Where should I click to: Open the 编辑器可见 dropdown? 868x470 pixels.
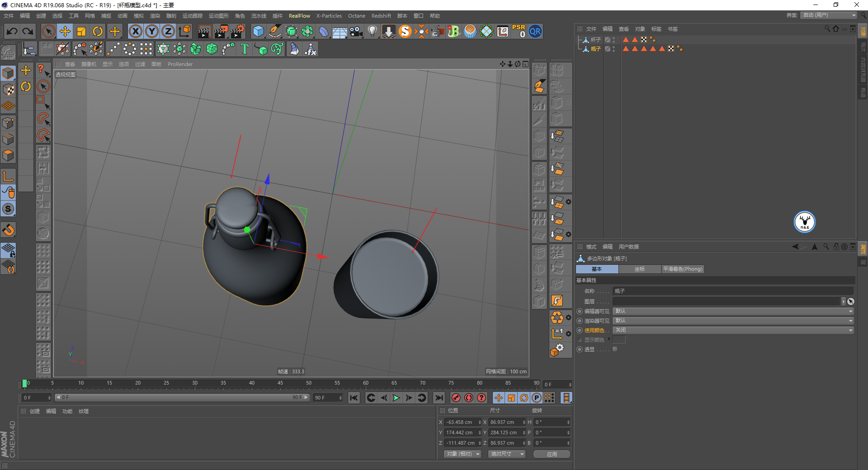[x=733, y=311]
